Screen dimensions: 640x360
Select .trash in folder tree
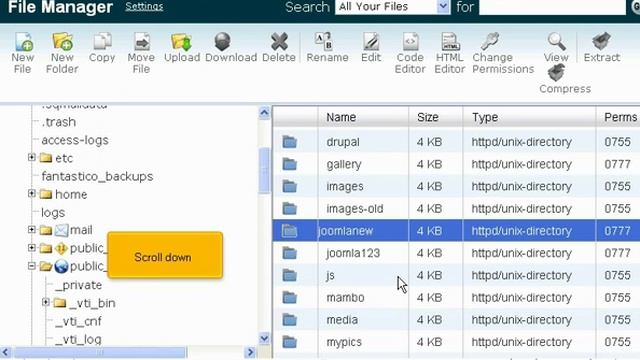pos(59,122)
